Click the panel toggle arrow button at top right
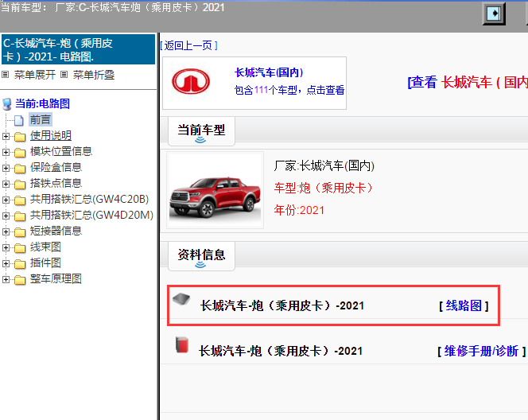 pyautogui.click(x=494, y=14)
